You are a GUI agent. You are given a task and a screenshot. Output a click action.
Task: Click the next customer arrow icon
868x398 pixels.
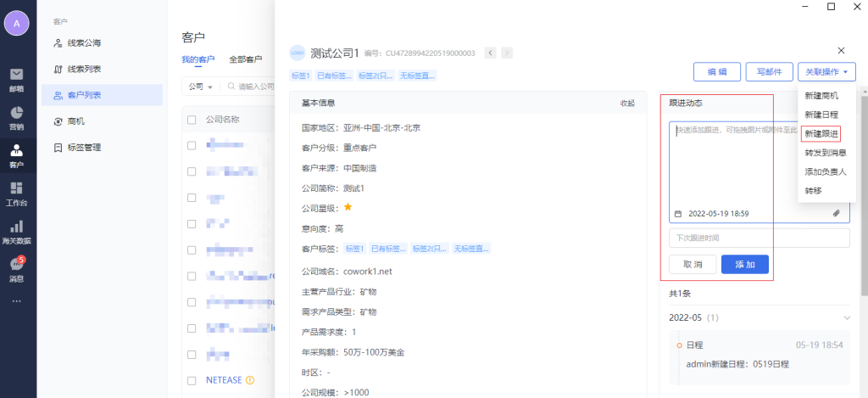pyautogui.click(x=507, y=53)
